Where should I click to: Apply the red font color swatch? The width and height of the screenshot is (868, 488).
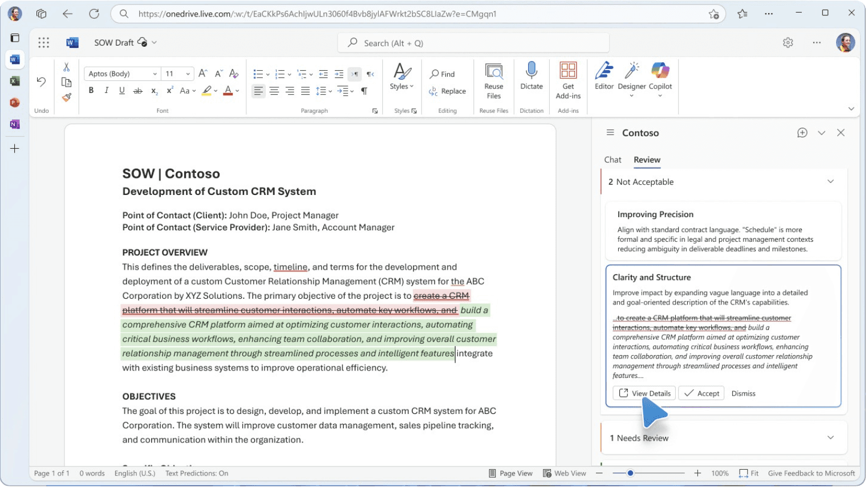[x=228, y=91]
